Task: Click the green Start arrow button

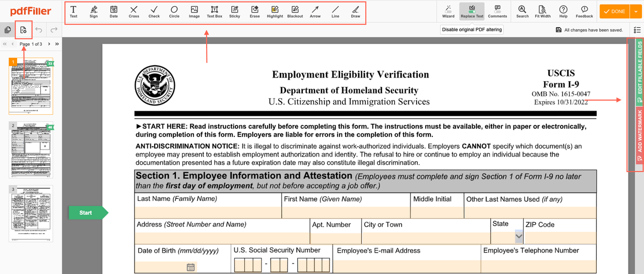Action: coord(88,213)
